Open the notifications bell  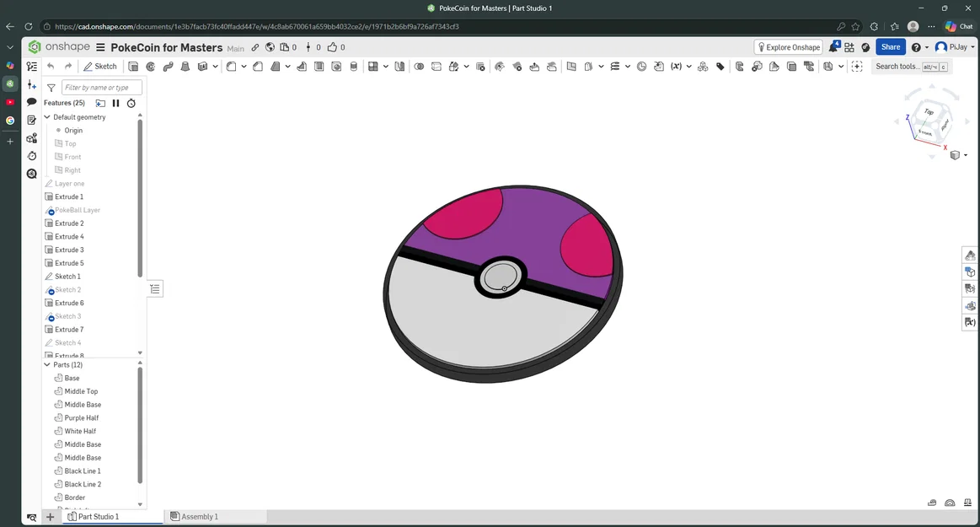(833, 47)
